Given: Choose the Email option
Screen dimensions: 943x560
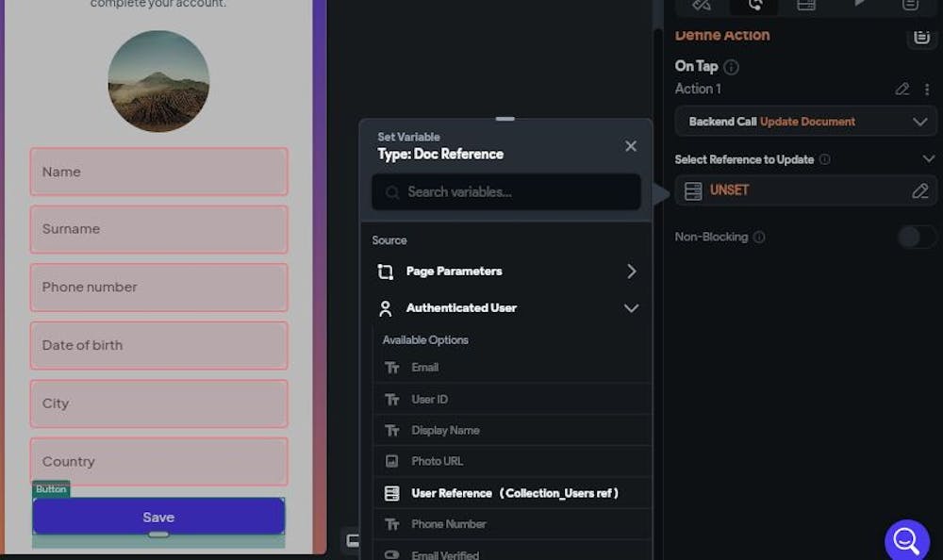Looking at the screenshot, I should click(x=512, y=368).
